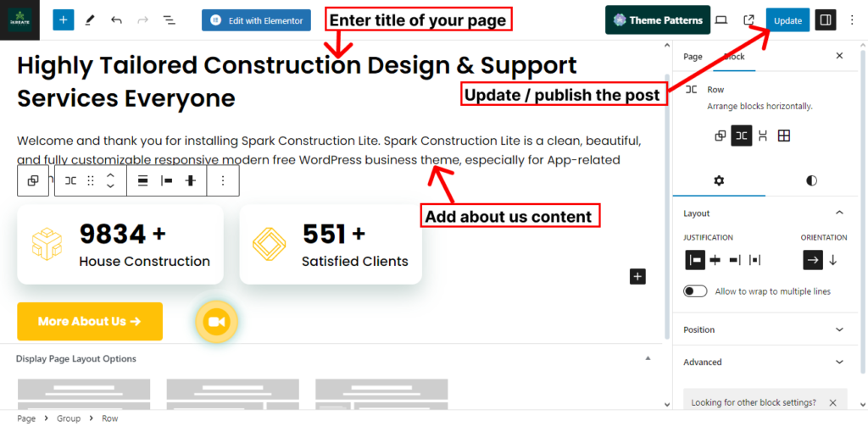868x426 pixels.
Task: Click the undo arrow in top toolbar
Action: (x=116, y=19)
